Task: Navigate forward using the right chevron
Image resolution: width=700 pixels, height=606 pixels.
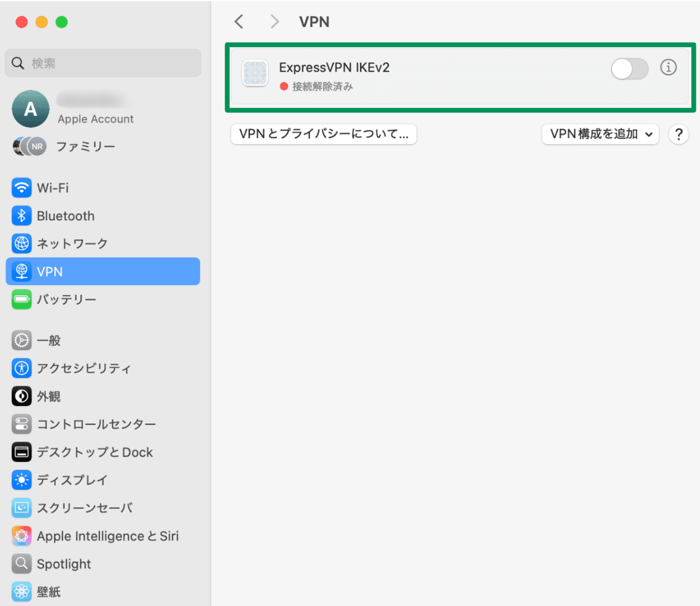Action: click(x=274, y=21)
